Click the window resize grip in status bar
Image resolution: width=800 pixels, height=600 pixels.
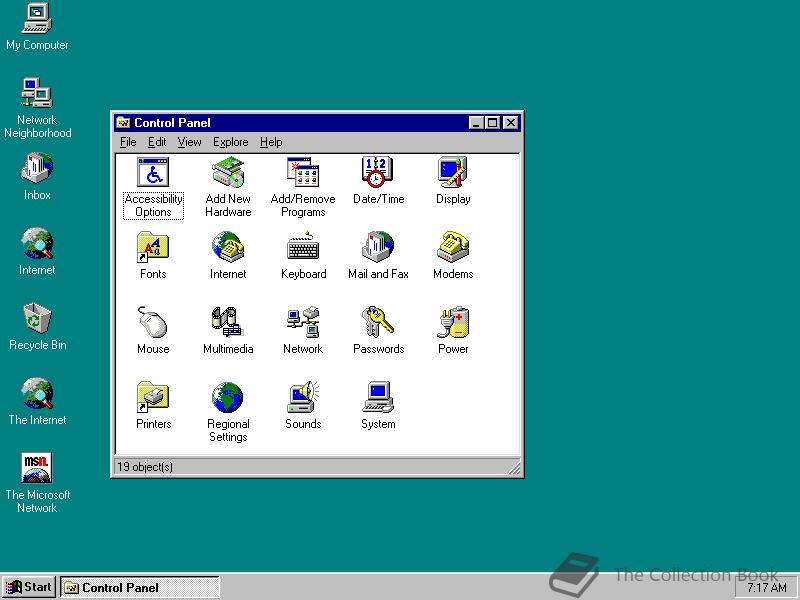(x=514, y=468)
